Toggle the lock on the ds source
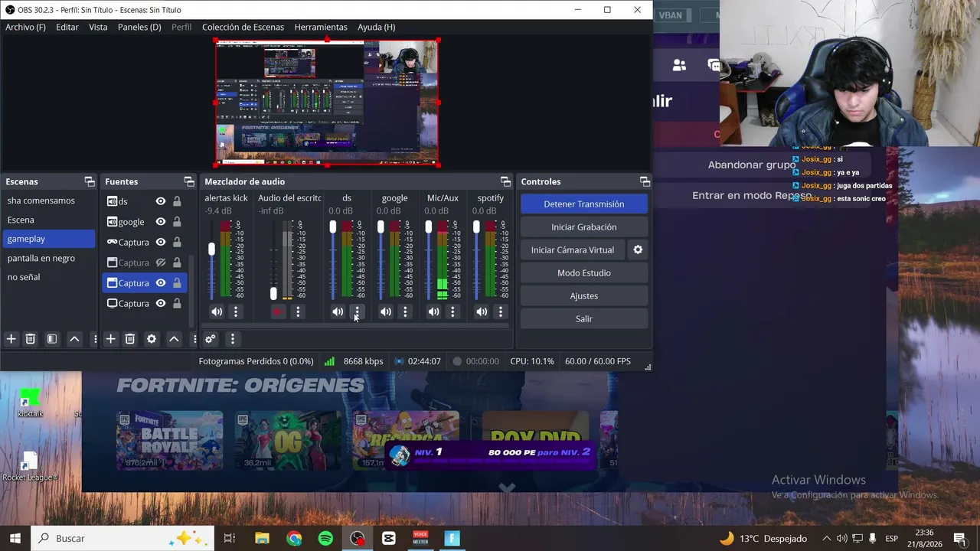Image resolution: width=980 pixels, height=551 pixels. coord(177,201)
